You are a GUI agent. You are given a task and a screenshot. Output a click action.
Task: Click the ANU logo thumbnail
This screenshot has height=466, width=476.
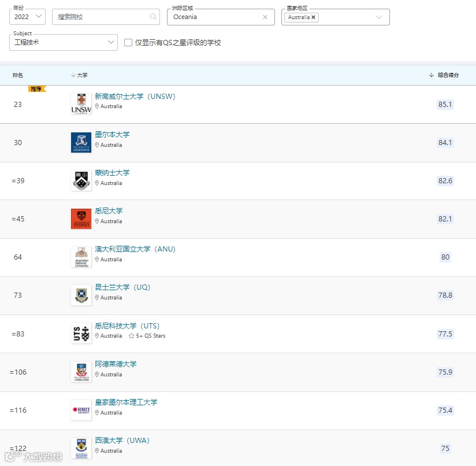pos(81,257)
